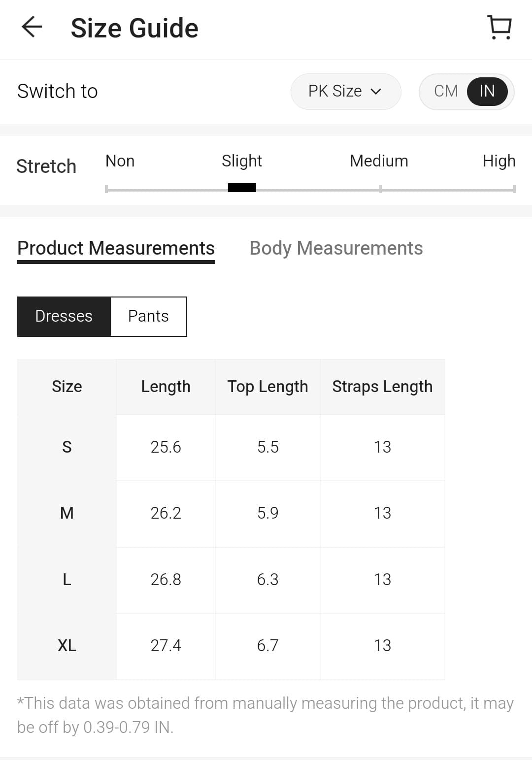
Task: Open the shopping cart
Action: (x=499, y=27)
